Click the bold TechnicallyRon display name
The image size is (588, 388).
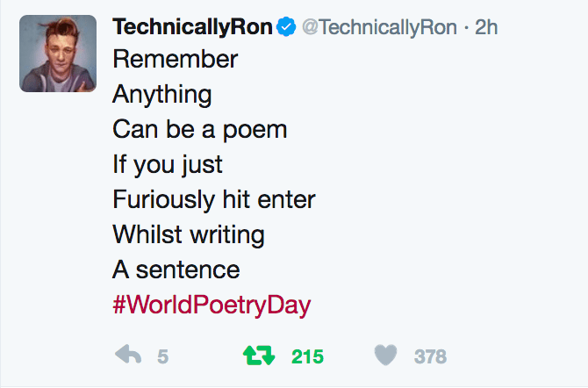(192, 27)
